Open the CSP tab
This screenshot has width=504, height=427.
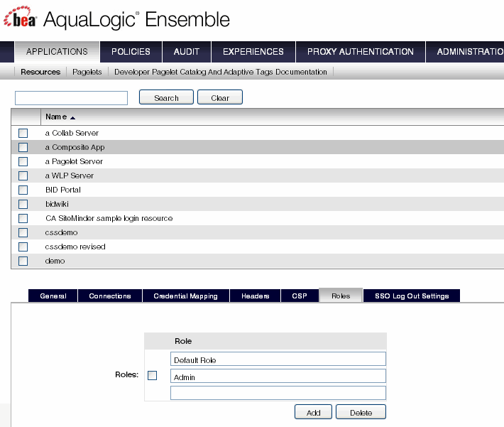(300, 296)
